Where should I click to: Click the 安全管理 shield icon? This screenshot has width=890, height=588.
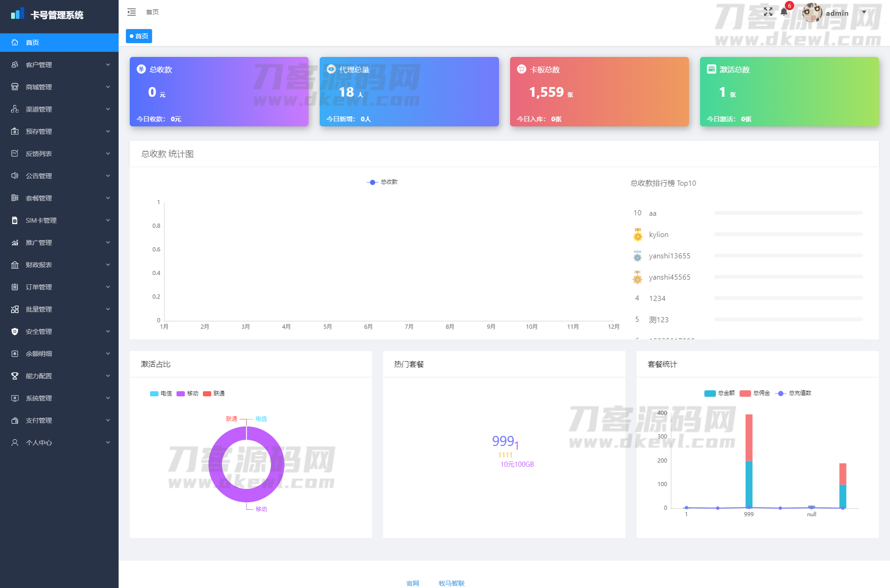click(15, 332)
